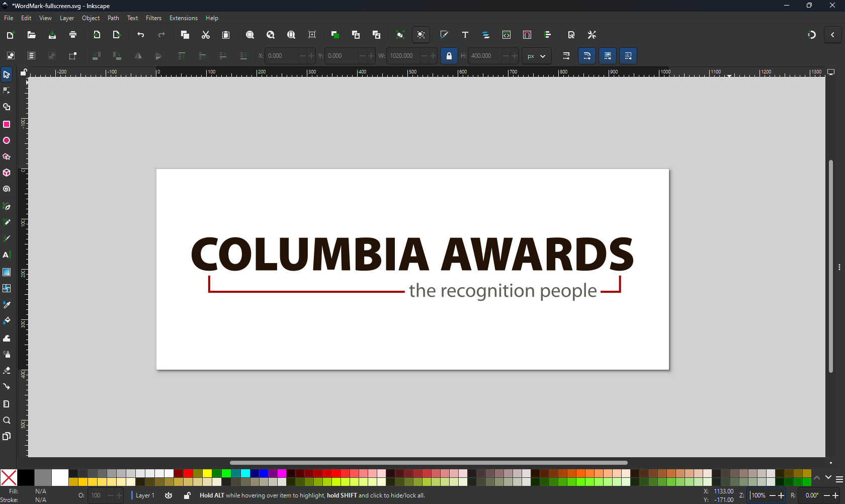
Task: Select the Dropper color picker tool
Action: (7, 305)
